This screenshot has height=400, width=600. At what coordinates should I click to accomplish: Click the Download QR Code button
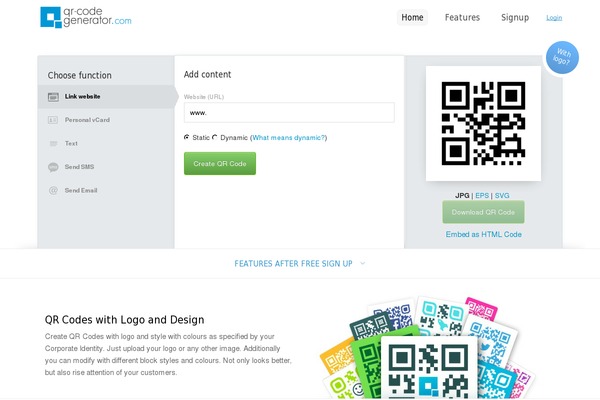pos(483,212)
